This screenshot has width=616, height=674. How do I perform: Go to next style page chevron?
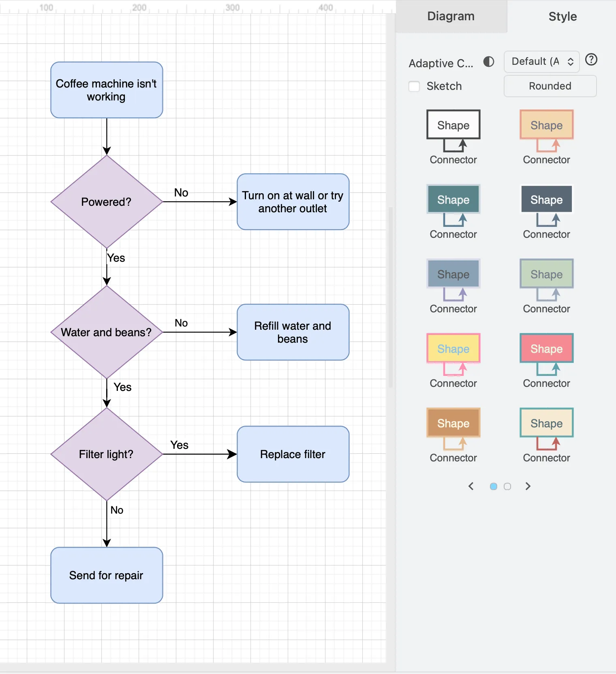pos(528,486)
